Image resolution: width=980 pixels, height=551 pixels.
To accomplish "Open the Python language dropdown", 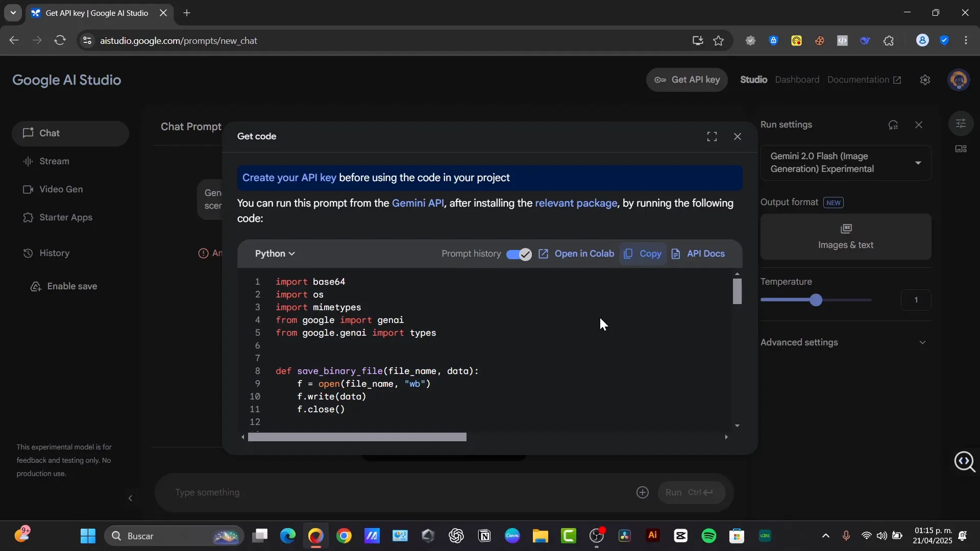I will click(274, 254).
